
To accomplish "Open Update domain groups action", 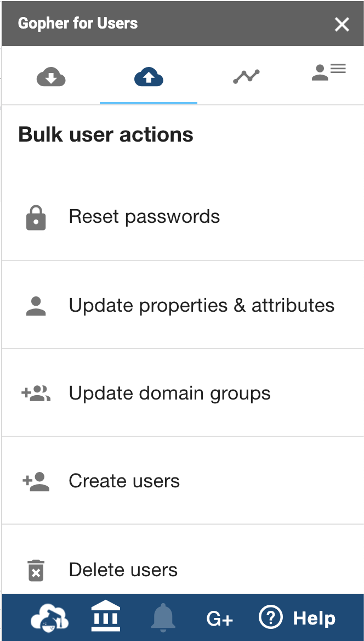I will click(169, 393).
